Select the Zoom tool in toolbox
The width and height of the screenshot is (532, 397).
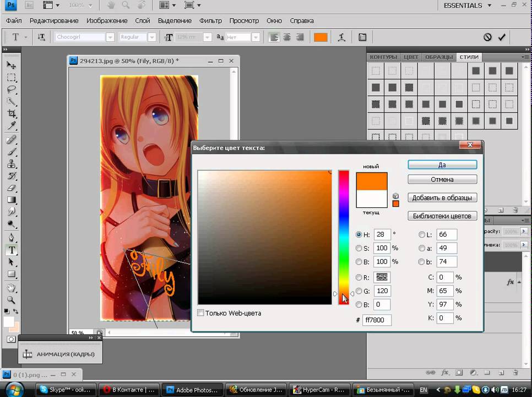(11, 300)
